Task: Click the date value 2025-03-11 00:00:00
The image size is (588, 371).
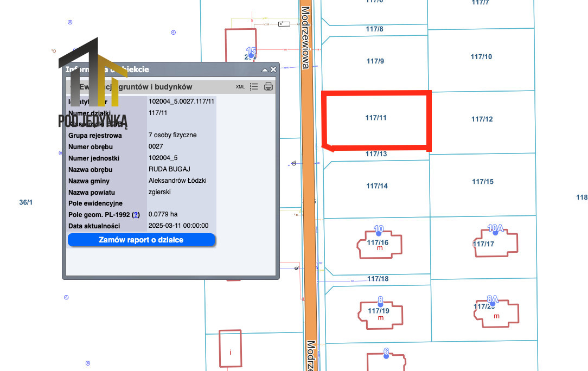Action: click(x=178, y=226)
